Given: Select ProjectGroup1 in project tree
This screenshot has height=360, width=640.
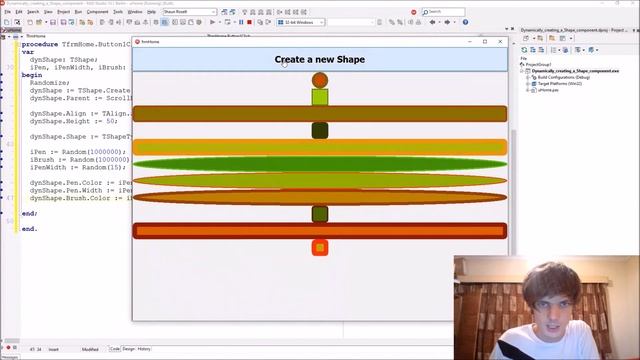Looking at the screenshot, I should click(x=538, y=64).
